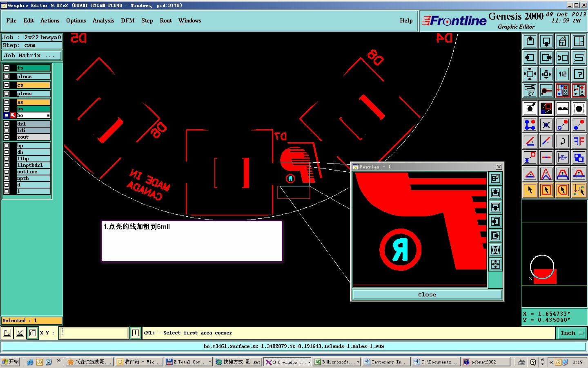This screenshot has width=588, height=368.
Task: Click the rectangle area select arrow tool
Action: point(546,190)
